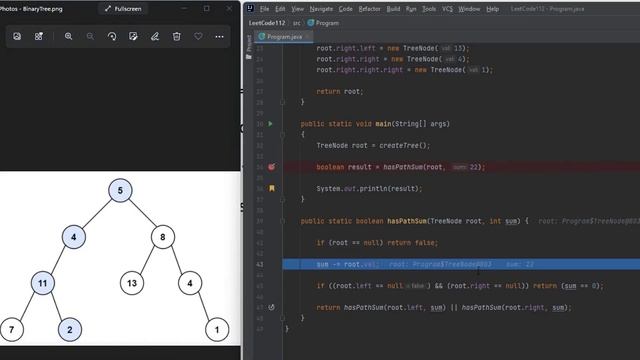Click node 13 in the tree image
The height and width of the screenshot is (360, 640).
[x=132, y=283]
